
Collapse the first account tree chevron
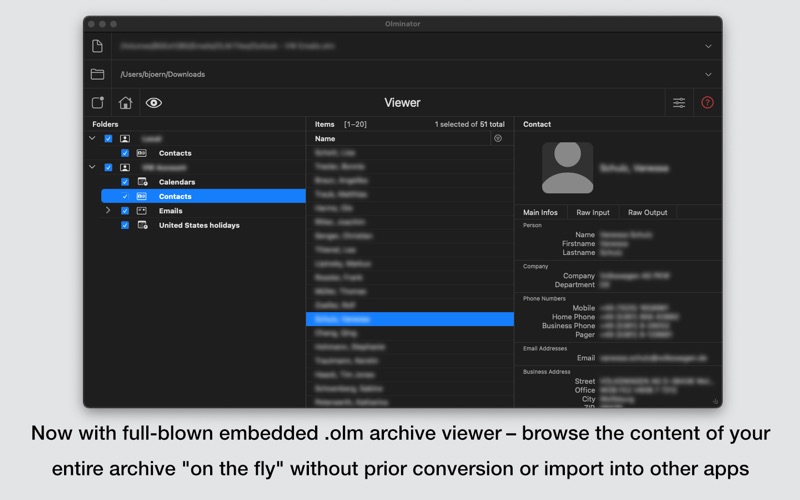[x=92, y=138]
